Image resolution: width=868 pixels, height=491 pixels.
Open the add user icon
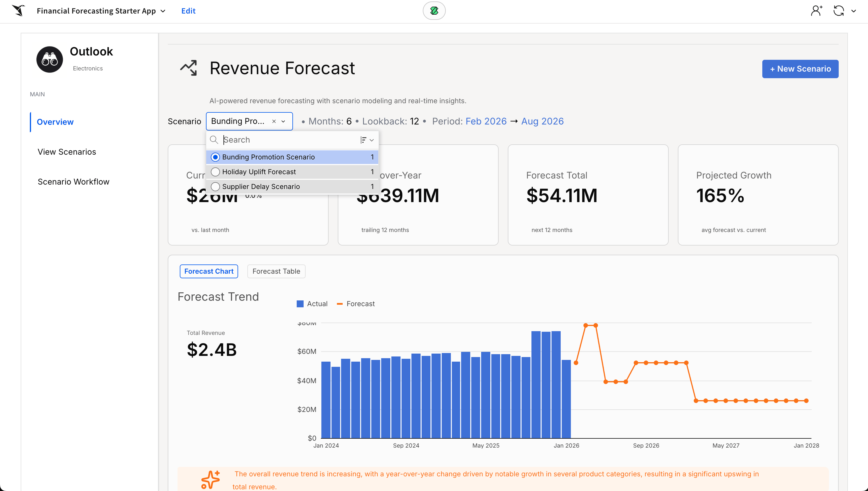[x=816, y=11]
